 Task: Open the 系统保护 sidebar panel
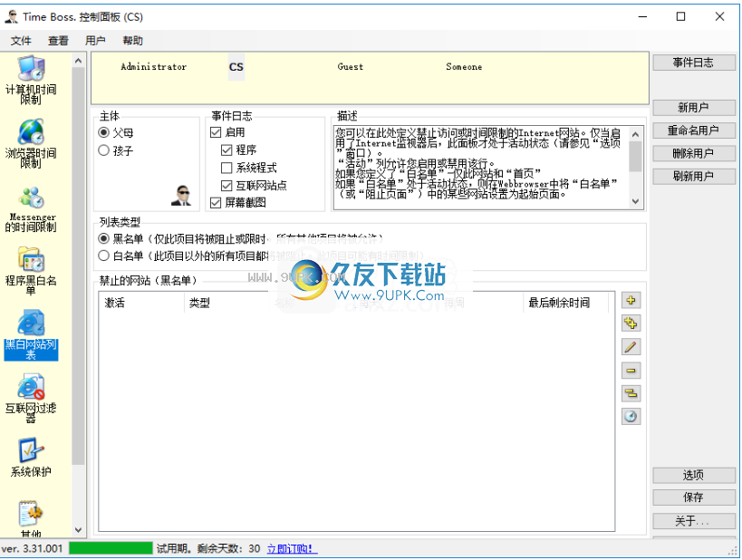click(31, 458)
